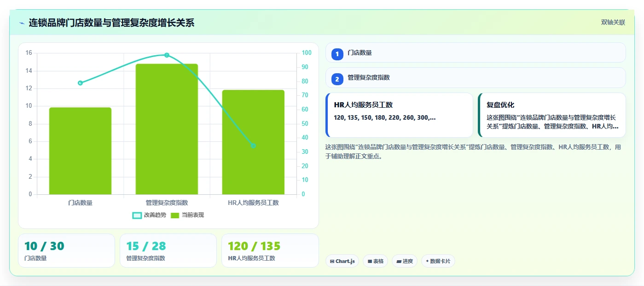The height and width of the screenshot is (286, 644).
Task: Toggle the 改善趋势 legend item
Action: (x=149, y=215)
